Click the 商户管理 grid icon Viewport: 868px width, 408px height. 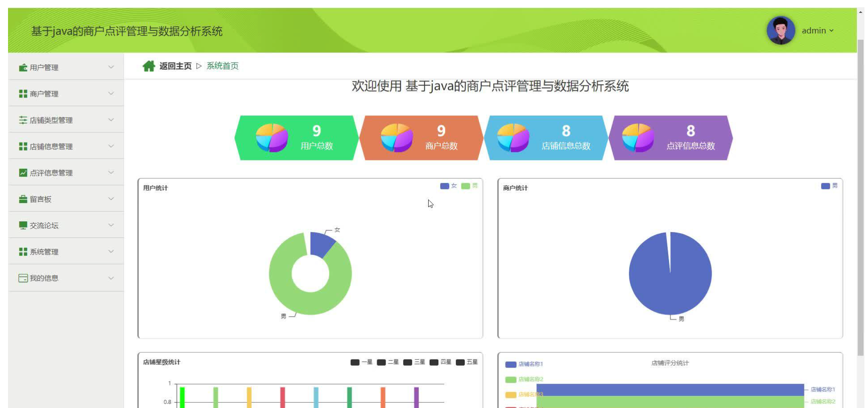point(23,94)
